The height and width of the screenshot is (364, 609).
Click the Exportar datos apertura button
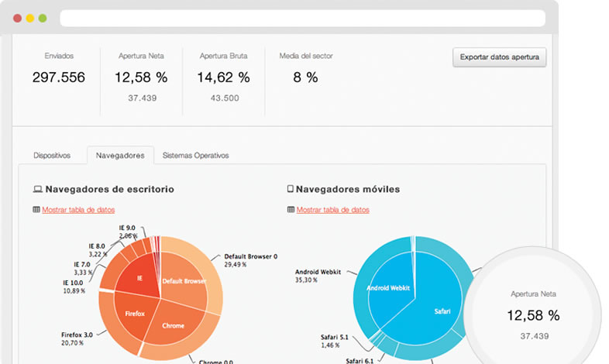(x=499, y=57)
